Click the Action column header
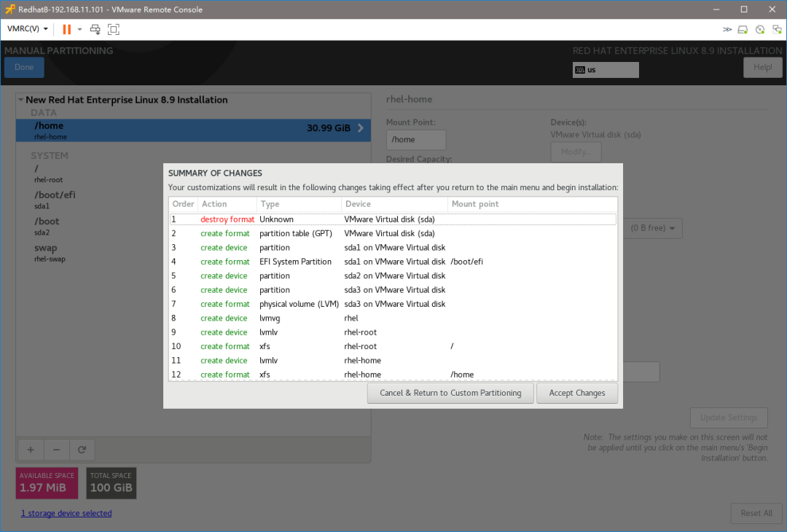The image size is (787, 532). [x=227, y=204]
